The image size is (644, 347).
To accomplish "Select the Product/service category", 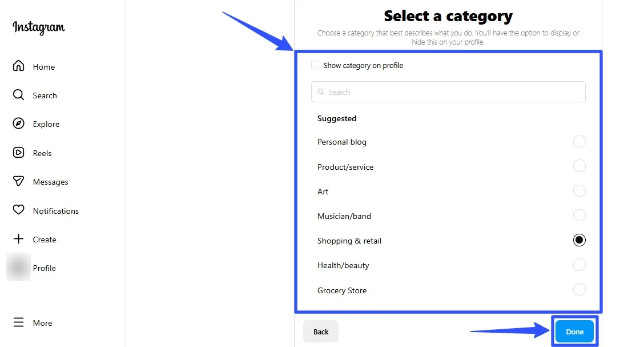I will 579,166.
